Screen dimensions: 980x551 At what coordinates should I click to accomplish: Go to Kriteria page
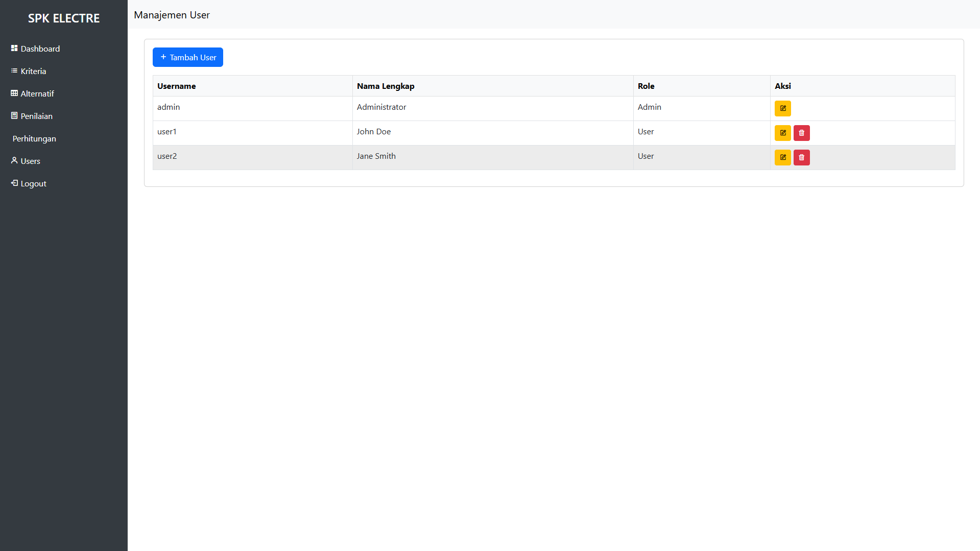(64, 71)
